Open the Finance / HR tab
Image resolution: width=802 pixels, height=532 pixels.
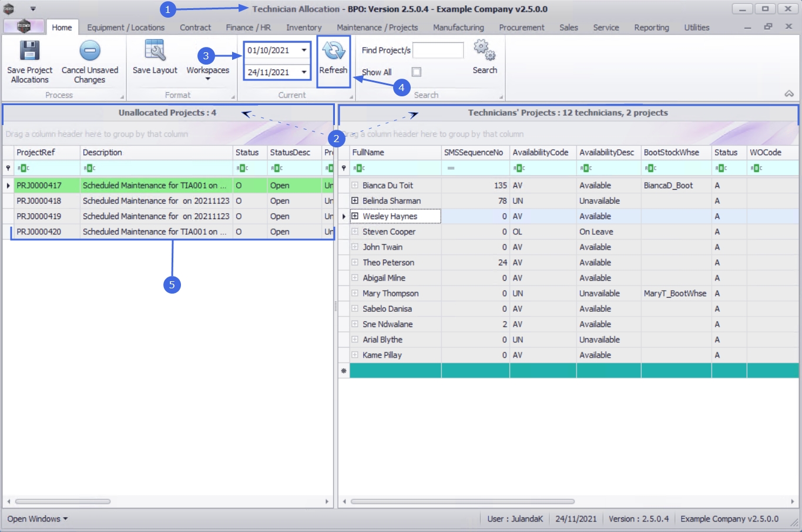point(248,28)
